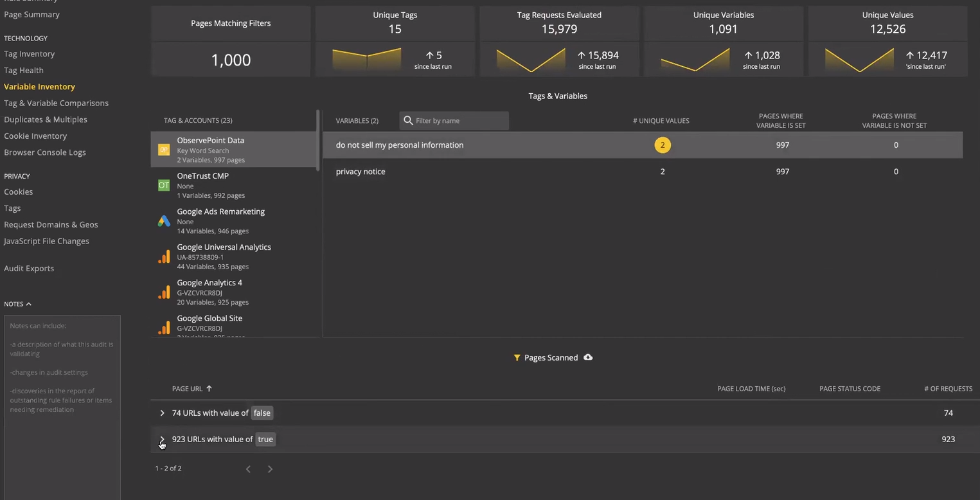
Task: Expand the 74 URLs with value false row
Action: tap(162, 413)
